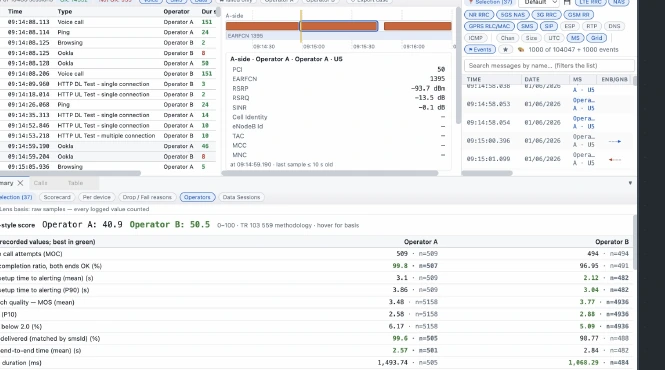Screen dimensions: 665x370
Task: Click the star favorites chip
Action: pos(506,50)
